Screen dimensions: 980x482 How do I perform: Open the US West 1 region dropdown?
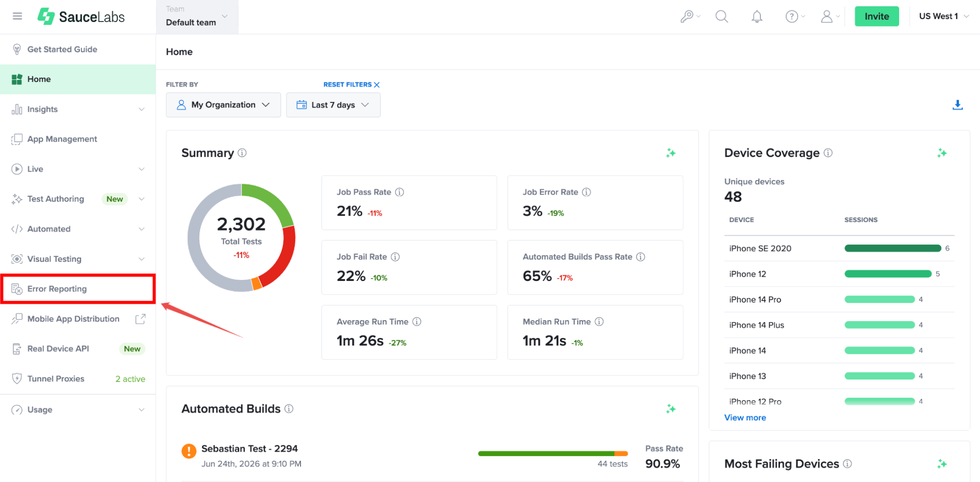tap(944, 16)
